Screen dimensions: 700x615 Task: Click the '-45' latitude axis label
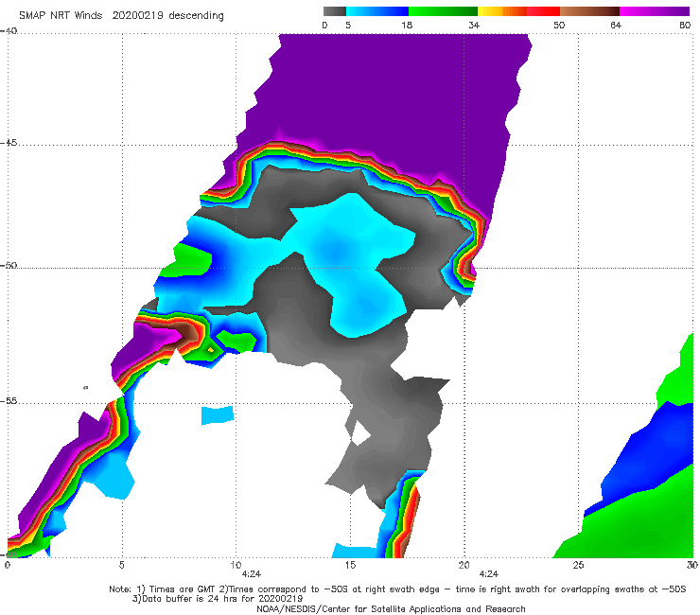[x=9, y=143]
